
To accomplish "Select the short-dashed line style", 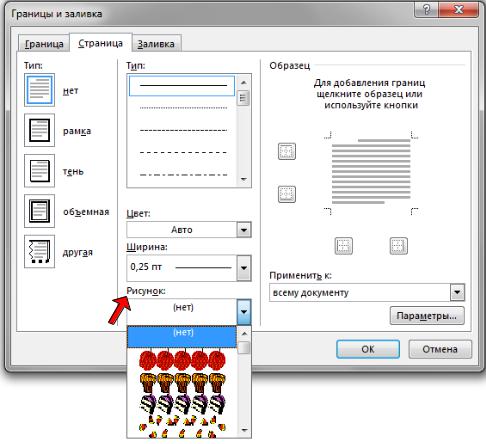I will pyautogui.click(x=183, y=130).
